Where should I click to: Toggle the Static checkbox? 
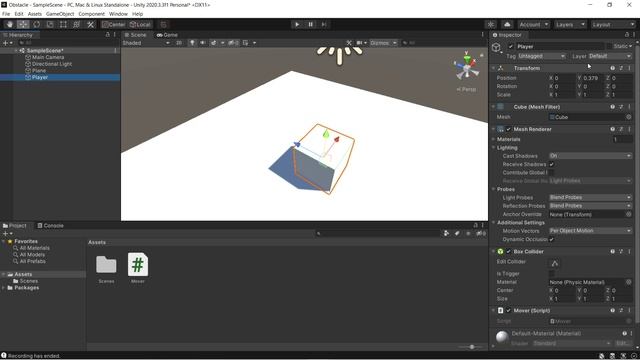point(609,47)
